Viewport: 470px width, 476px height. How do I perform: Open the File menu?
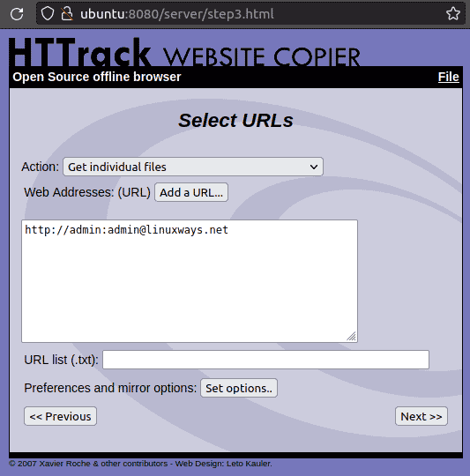[x=449, y=77]
